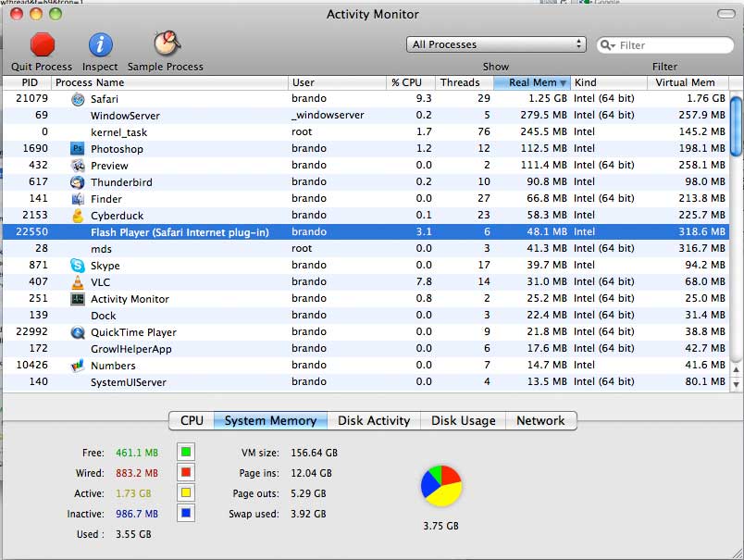Click the toolbar toggle pill button in title bar
This screenshot has width=744, height=560.
pos(726,14)
